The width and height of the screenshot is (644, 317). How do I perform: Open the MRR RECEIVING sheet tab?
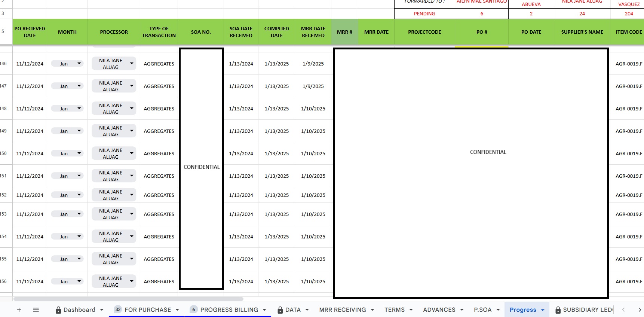click(x=343, y=310)
